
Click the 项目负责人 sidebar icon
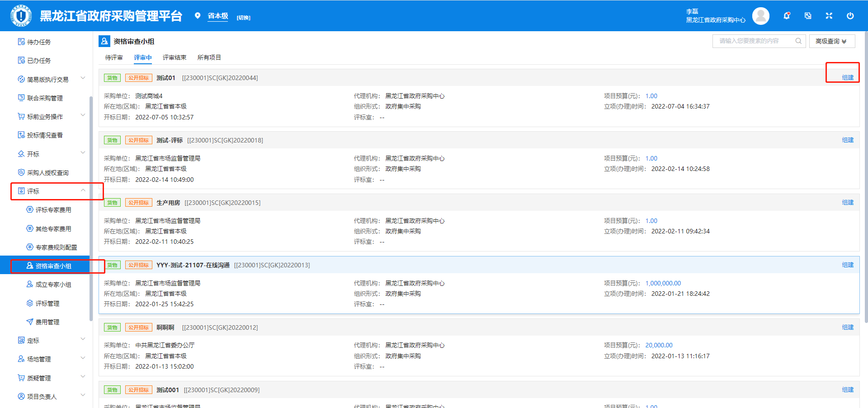tap(21, 396)
